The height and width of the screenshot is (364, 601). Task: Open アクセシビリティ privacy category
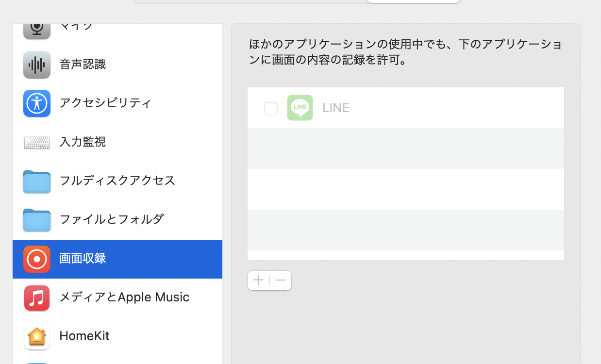click(x=105, y=103)
